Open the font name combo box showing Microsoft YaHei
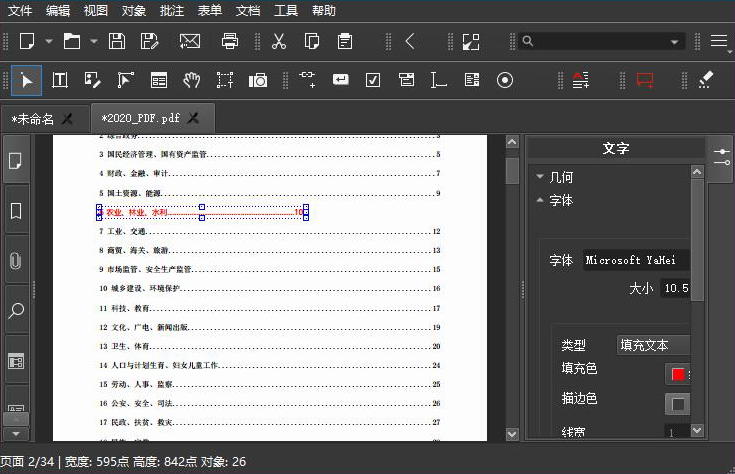Screen dimensions: 735x474 [x=636, y=260]
